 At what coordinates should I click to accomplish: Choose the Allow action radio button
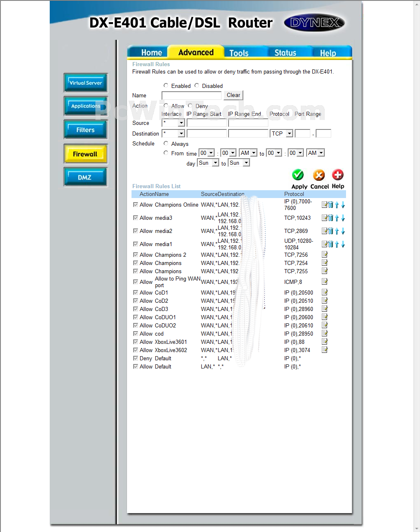tap(166, 106)
